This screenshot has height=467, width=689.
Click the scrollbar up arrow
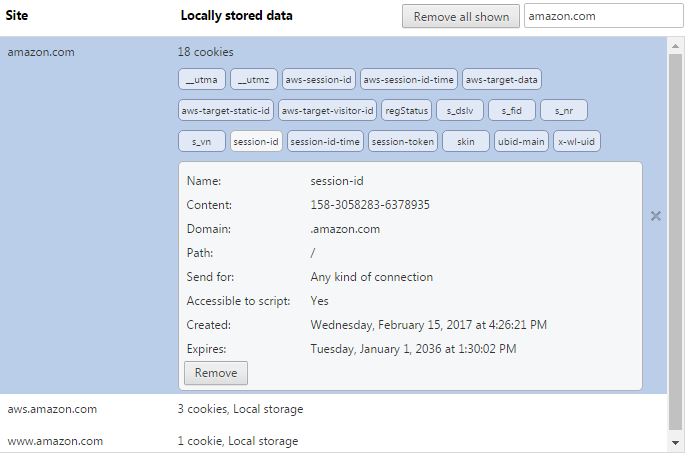tap(675, 46)
